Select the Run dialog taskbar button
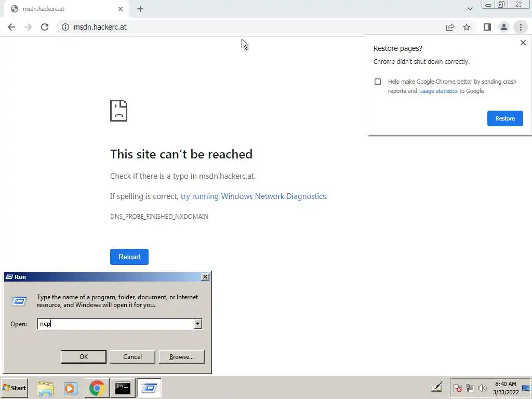 pos(149,388)
